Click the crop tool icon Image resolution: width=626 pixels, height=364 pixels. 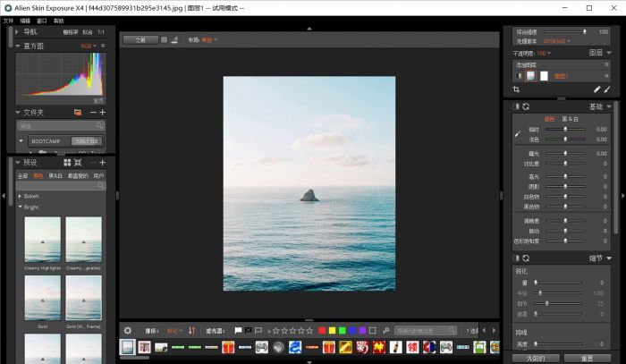click(516, 89)
